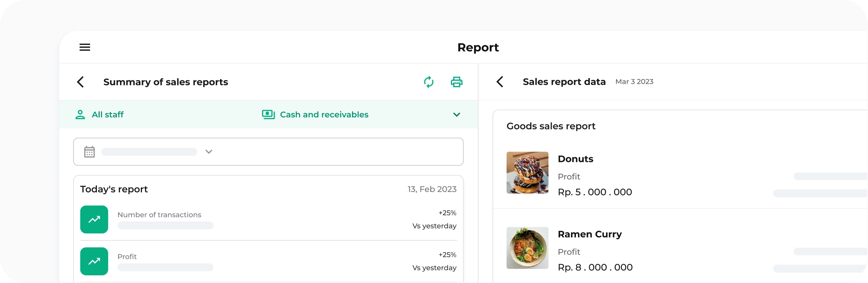Screen dimensions: 868x283
Task: Click Rp. 8.000.000 profit value
Action: pos(595,267)
